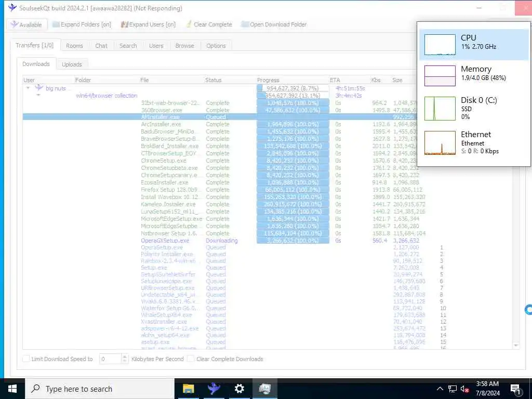Open the Windows Start menu

tap(12, 389)
